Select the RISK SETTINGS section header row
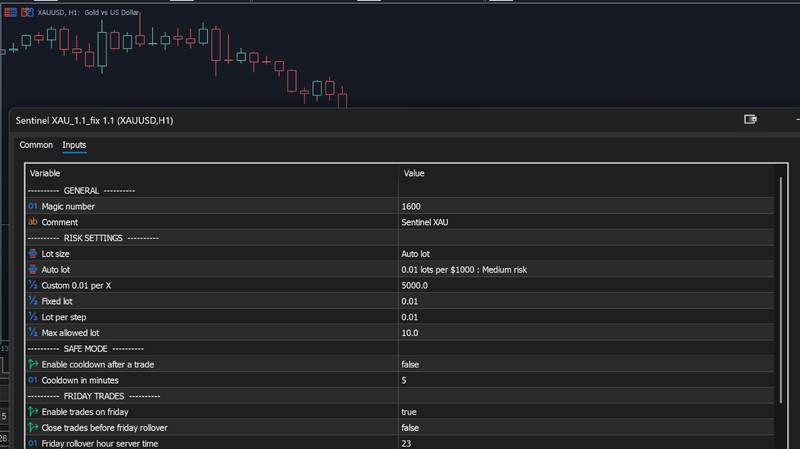Image resolution: width=800 pixels, height=449 pixels. tap(399, 238)
